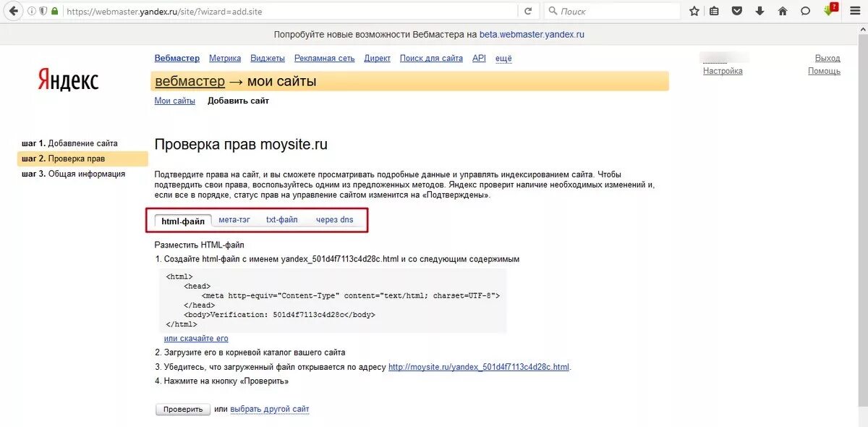
Task: Click the Яндекс logo
Action: pyautogui.click(x=68, y=80)
